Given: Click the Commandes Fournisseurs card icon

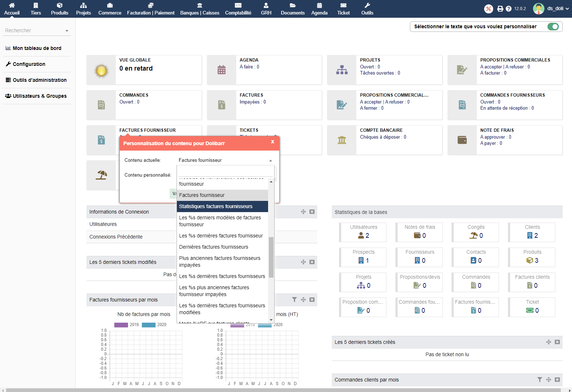Looking at the screenshot, I should click(462, 105).
